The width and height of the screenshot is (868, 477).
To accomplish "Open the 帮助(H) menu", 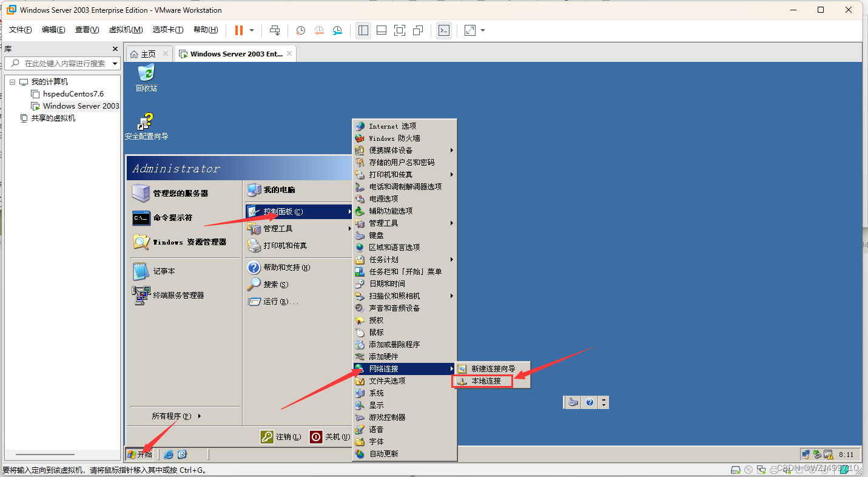I will (x=206, y=30).
